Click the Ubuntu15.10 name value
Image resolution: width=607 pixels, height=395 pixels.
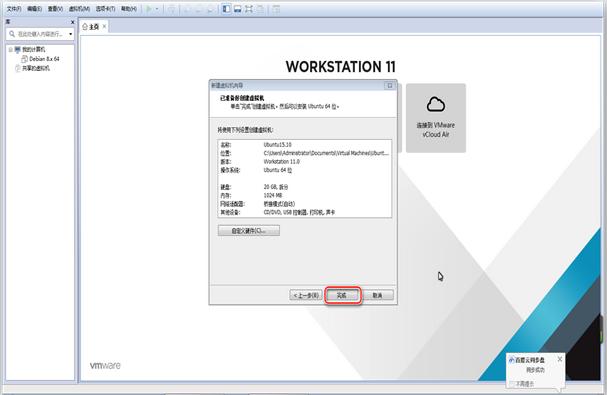tap(278, 145)
